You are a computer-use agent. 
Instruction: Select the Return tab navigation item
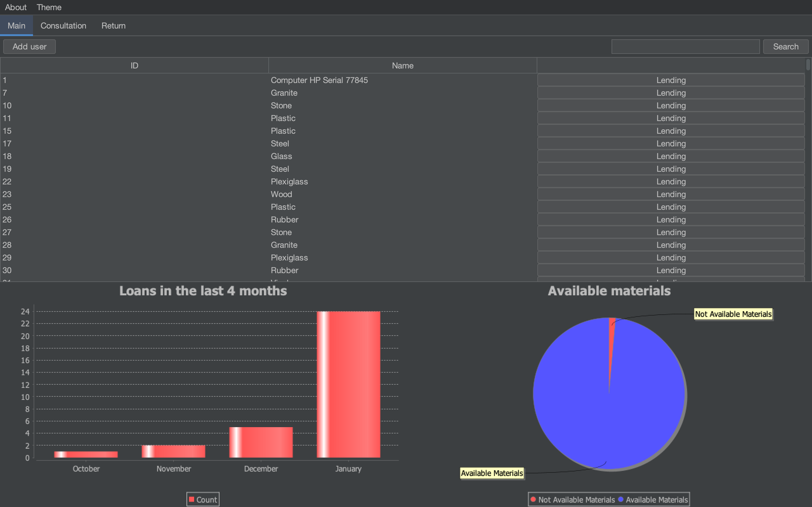pyautogui.click(x=114, y=25)
